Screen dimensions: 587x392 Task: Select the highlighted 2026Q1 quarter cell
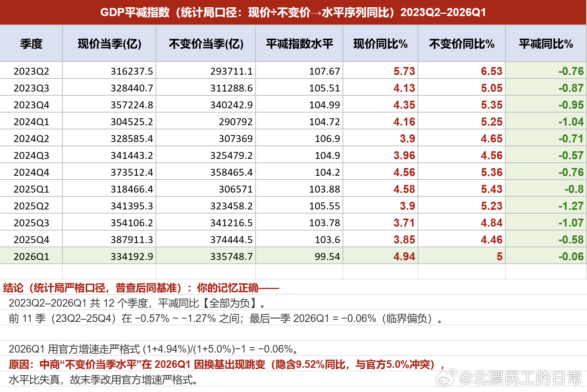(x=31, y=256)
